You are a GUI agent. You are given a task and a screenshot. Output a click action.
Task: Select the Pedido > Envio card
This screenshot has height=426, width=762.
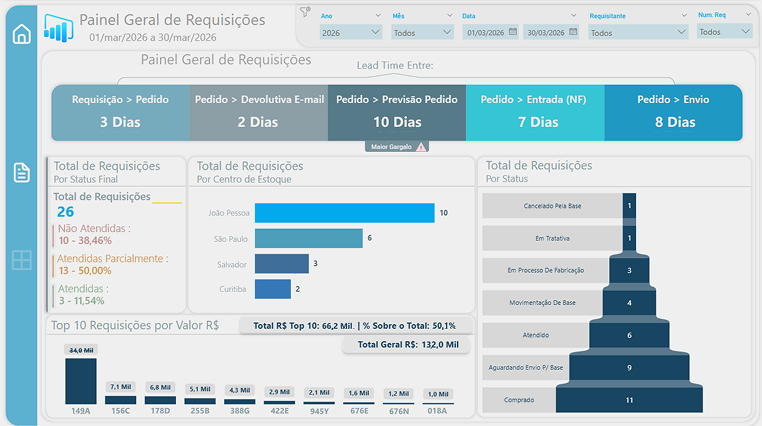point(674,113)
